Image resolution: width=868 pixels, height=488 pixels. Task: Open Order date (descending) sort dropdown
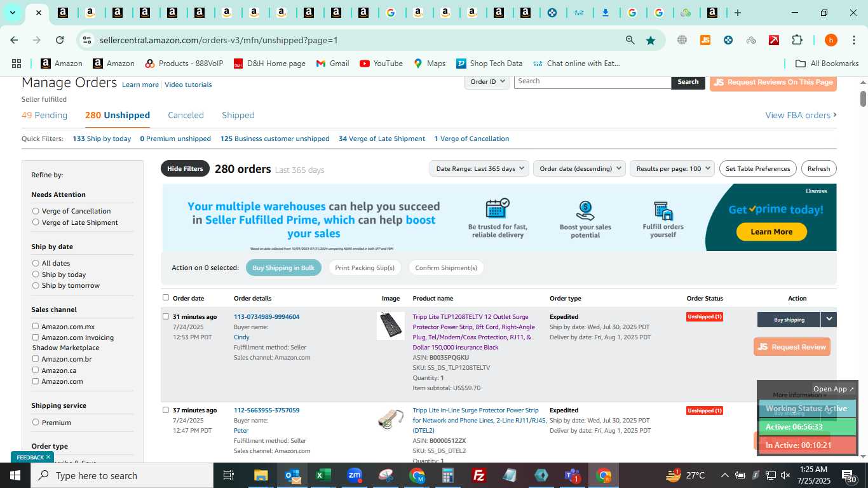pos(579,168)
